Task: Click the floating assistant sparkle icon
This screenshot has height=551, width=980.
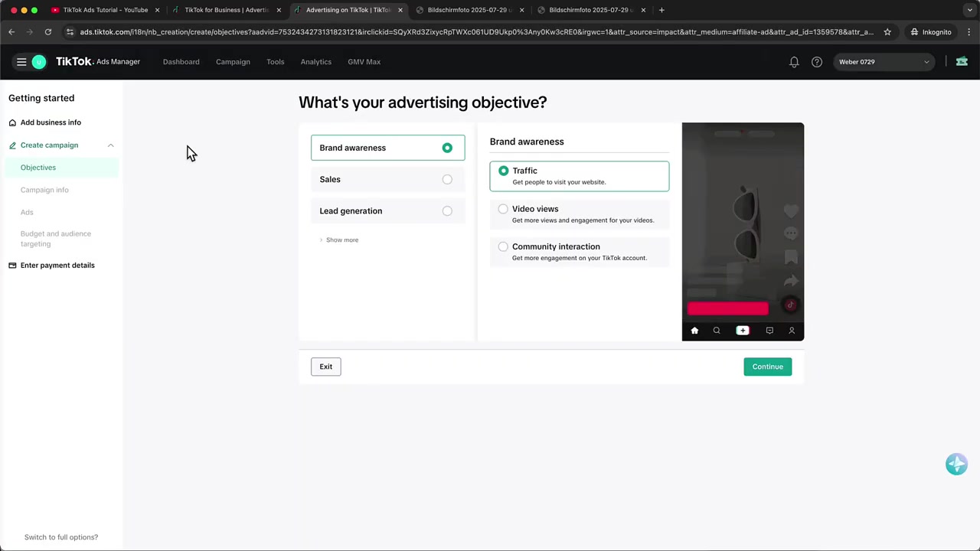Action: [x=956, y=464]
